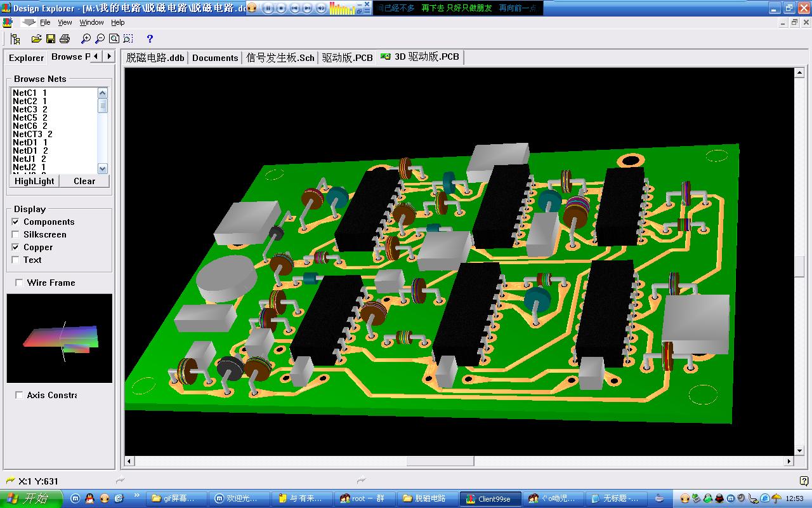Stop playback in the media player bar
The image size is (812, 508).
281,8
